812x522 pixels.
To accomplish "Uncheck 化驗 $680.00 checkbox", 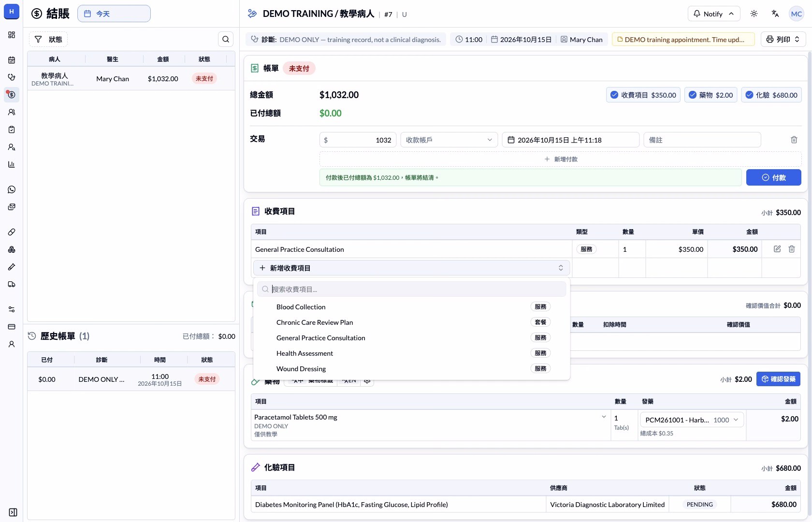I will click(x=749, y=95).
